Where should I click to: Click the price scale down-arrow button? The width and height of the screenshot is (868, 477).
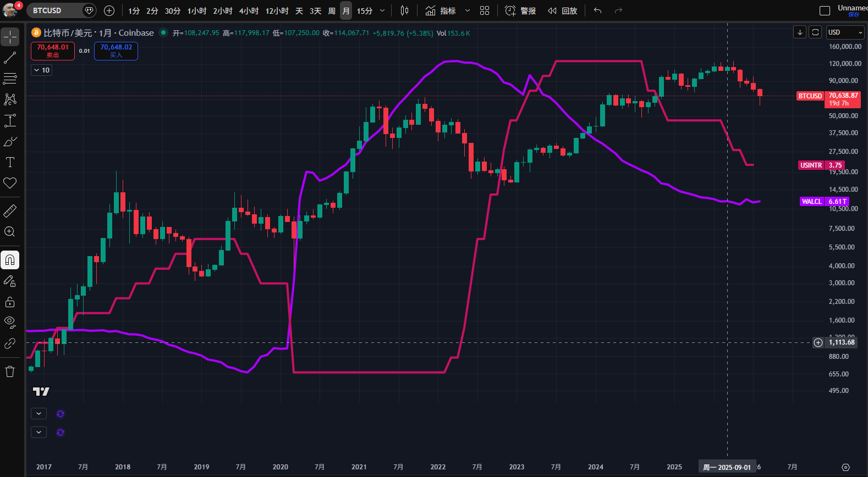click(x=800, y=32)
